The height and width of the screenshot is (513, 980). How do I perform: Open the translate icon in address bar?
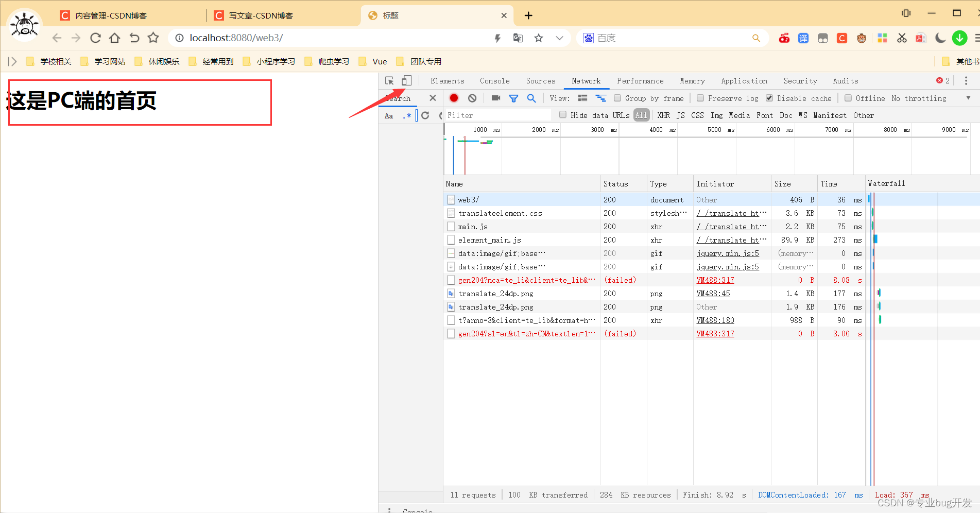click(x=518, y=38)
